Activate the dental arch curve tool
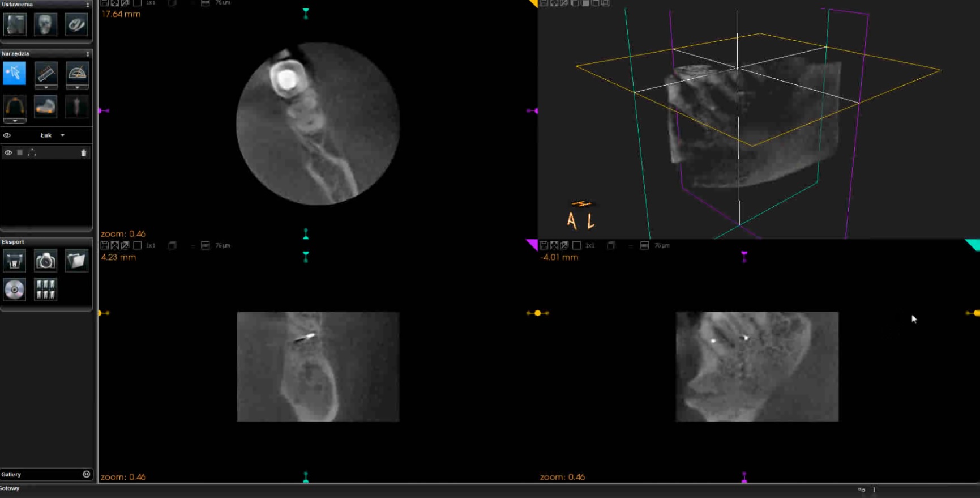Image resolution: width=980 pixels, height=498 pixels. tap(14, 106)
